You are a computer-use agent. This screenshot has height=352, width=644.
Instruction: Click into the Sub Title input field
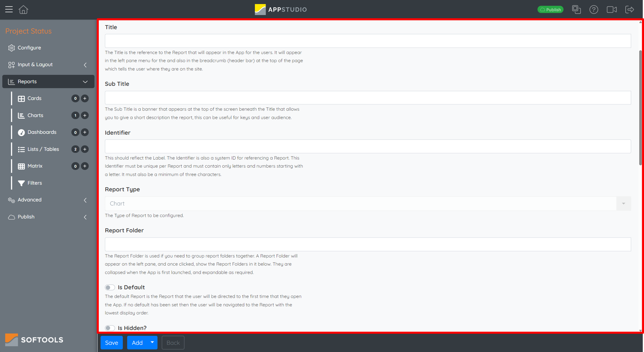[368, 97]
